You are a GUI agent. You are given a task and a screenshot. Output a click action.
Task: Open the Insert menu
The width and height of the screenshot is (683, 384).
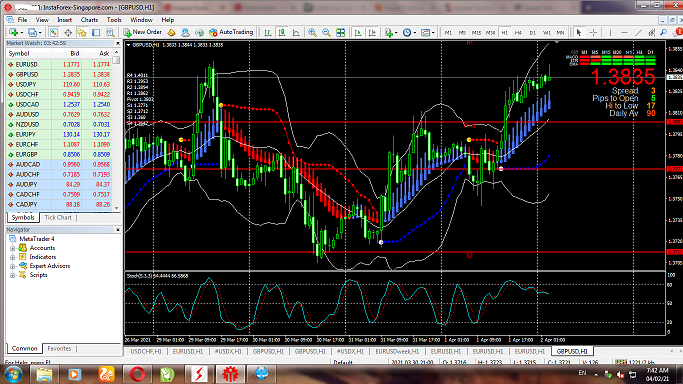pos(64,20)
